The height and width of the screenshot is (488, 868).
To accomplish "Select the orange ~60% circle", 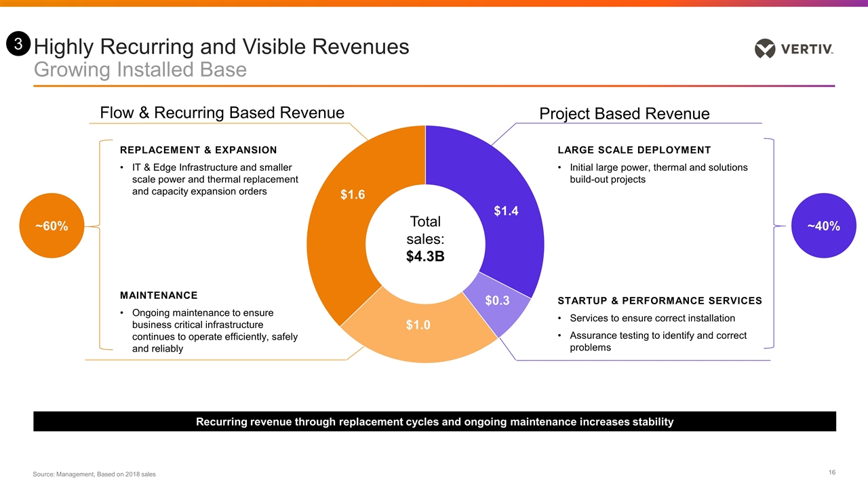I will click(52, 226).
